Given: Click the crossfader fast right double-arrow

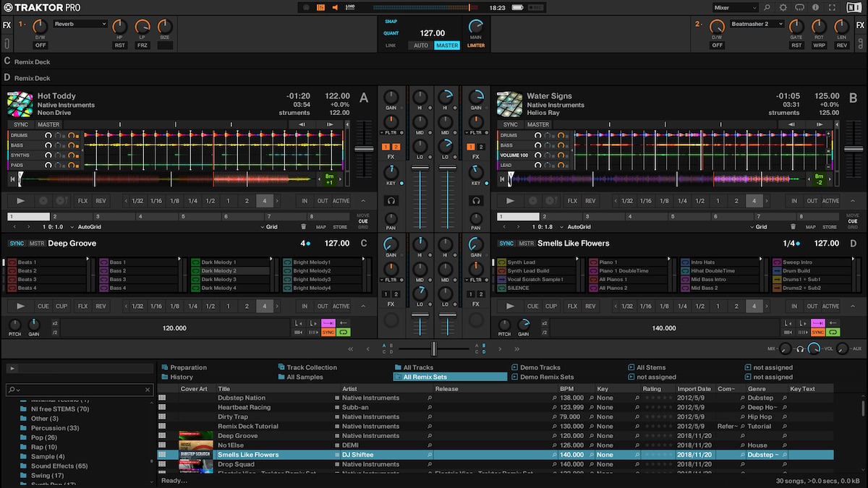Looking at the screenshot, I should 517,349.
